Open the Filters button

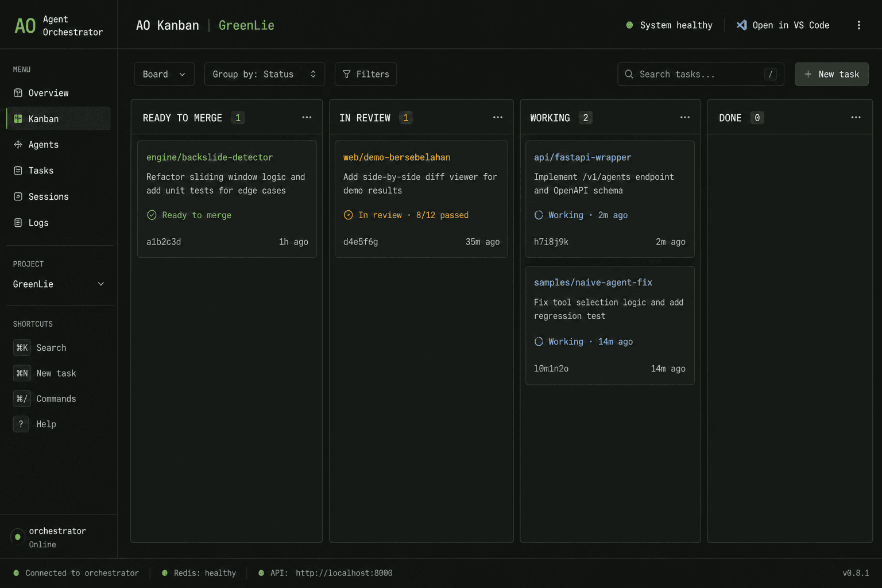366,74
